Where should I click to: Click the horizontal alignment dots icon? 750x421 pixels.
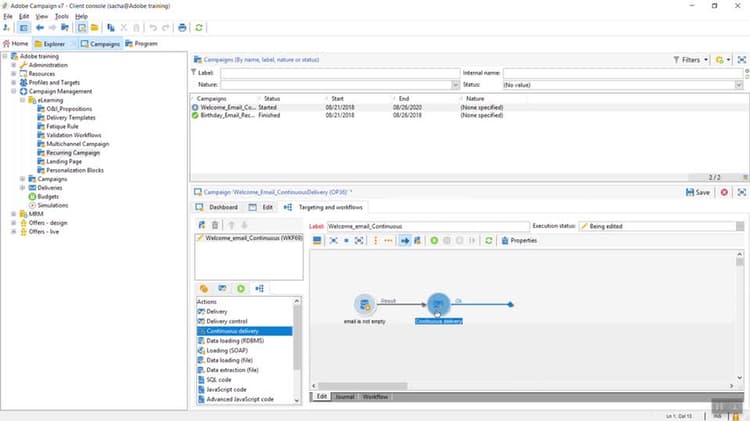(x=388, y=241)
